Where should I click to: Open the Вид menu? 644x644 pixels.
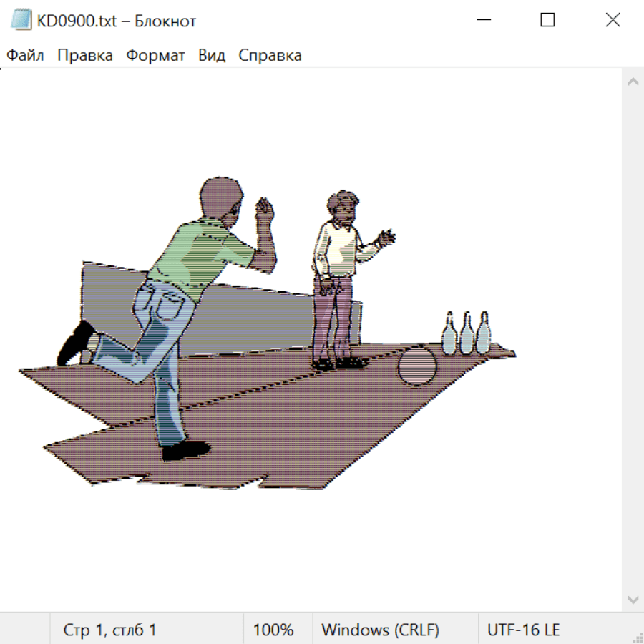tap(211, 56)
